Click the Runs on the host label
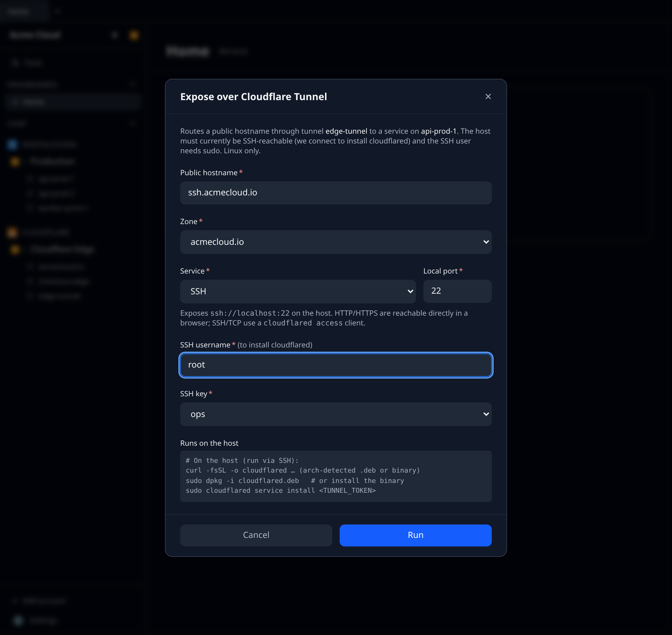This screenshot has width=672, height=635. coord(209,443)
